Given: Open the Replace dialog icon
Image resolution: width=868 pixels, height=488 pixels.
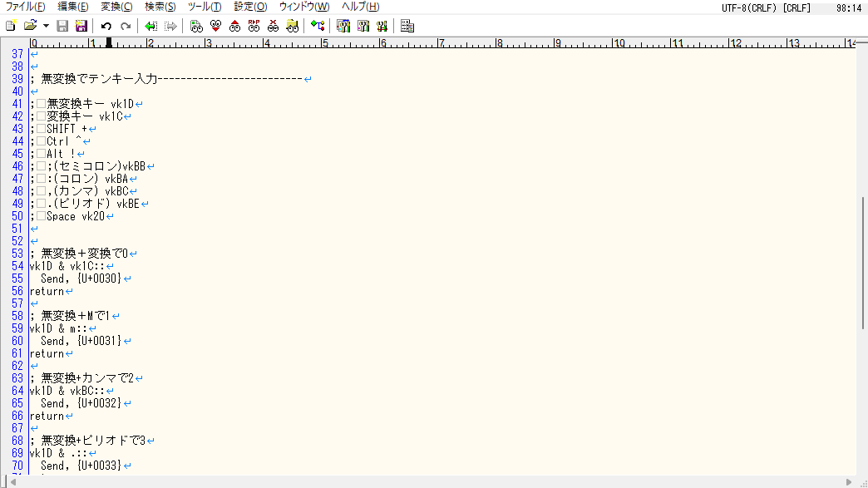Looking at the screenshot, I should pos(254,26).
